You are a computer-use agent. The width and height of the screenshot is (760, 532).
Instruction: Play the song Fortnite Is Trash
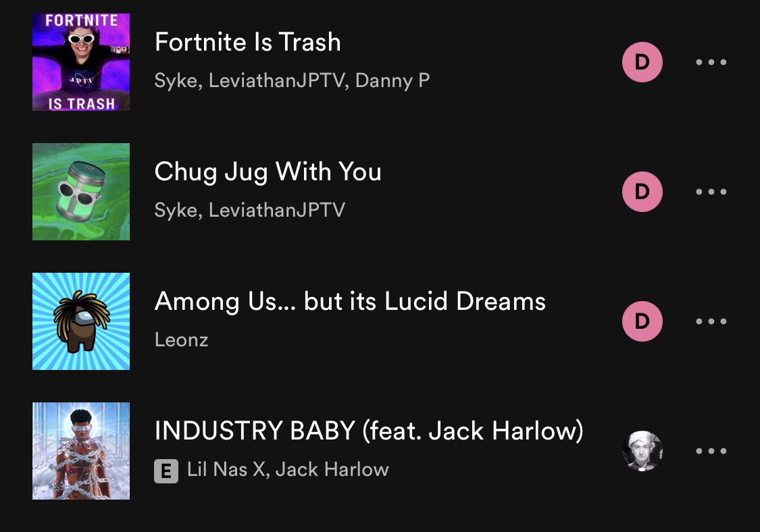click(247, 43)
